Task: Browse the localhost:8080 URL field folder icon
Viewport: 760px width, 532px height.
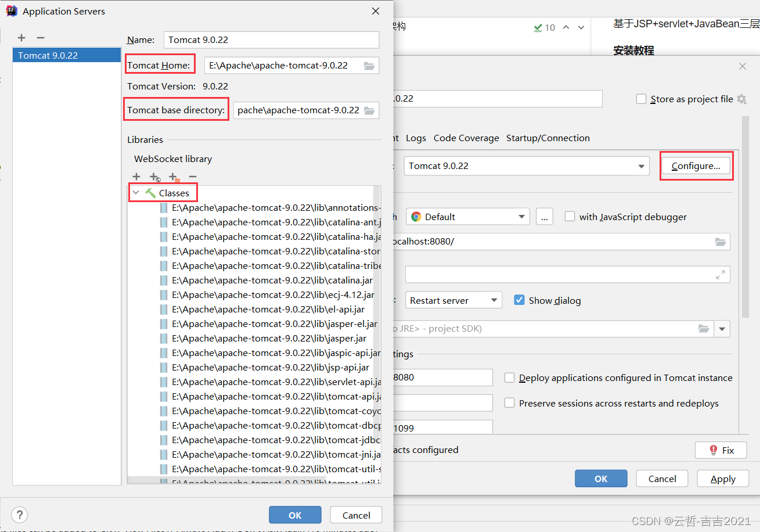Action: (x=721, y=242)
